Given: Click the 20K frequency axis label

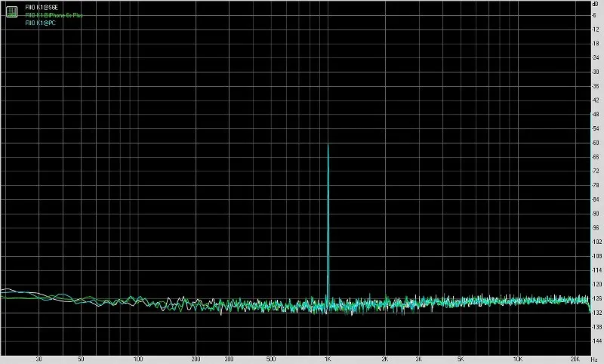Looking at the screenshot, I should [575, 359].
